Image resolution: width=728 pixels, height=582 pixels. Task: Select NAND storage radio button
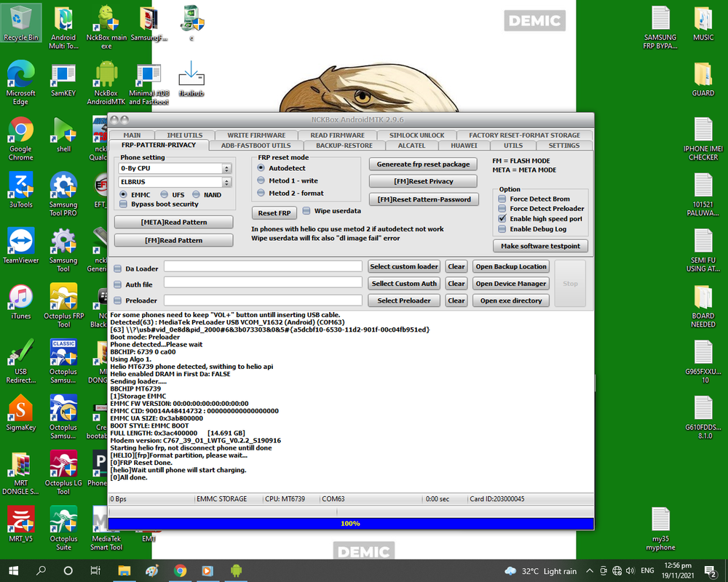point(196,194)
